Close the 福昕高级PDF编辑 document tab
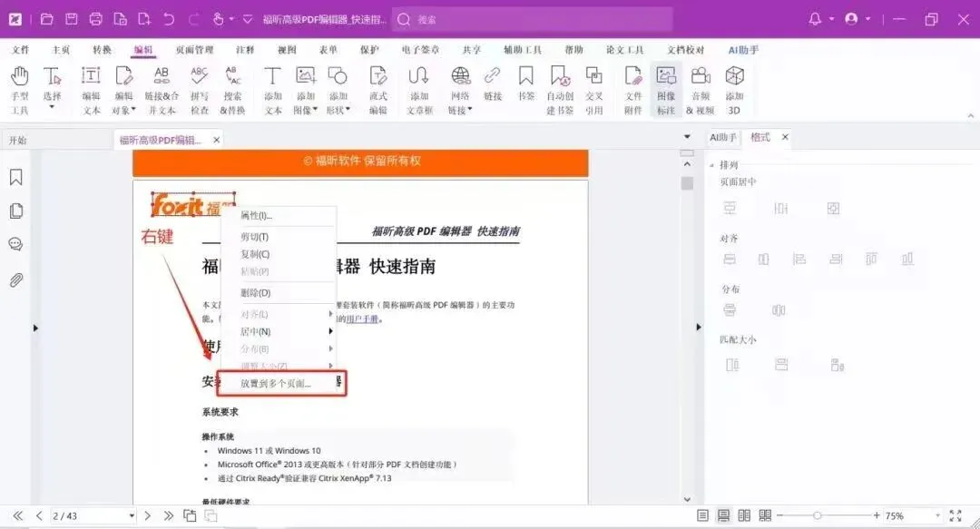980x529 pixels. coord(216,140)
